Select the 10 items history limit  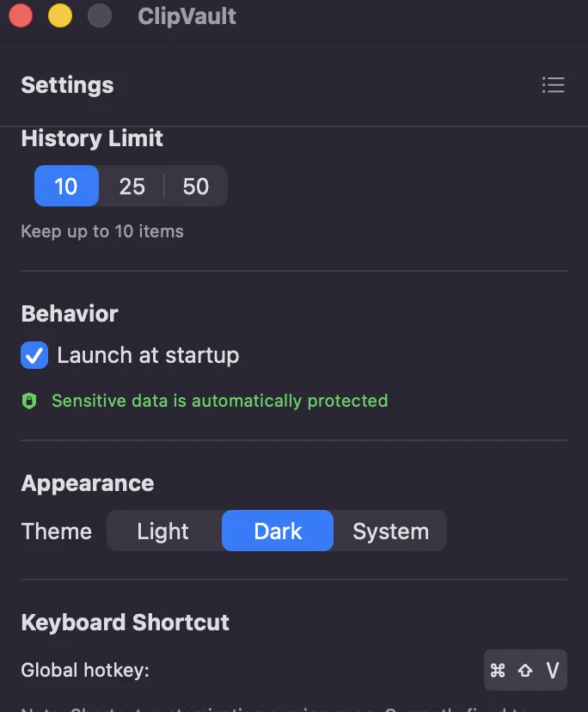(66, 186)
